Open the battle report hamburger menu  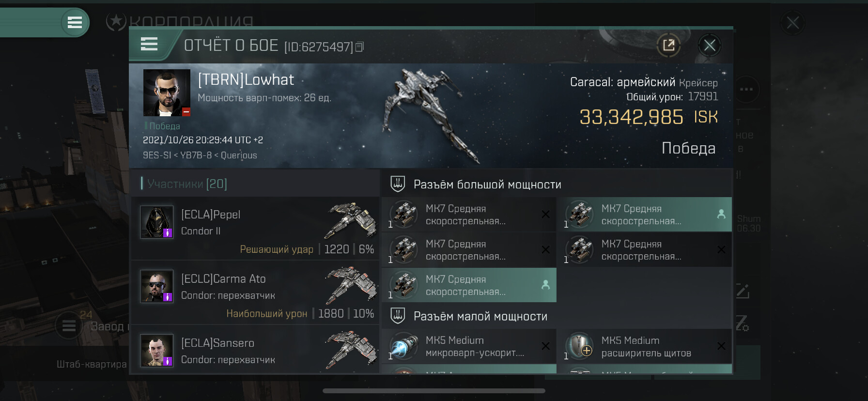click(149, 44)
